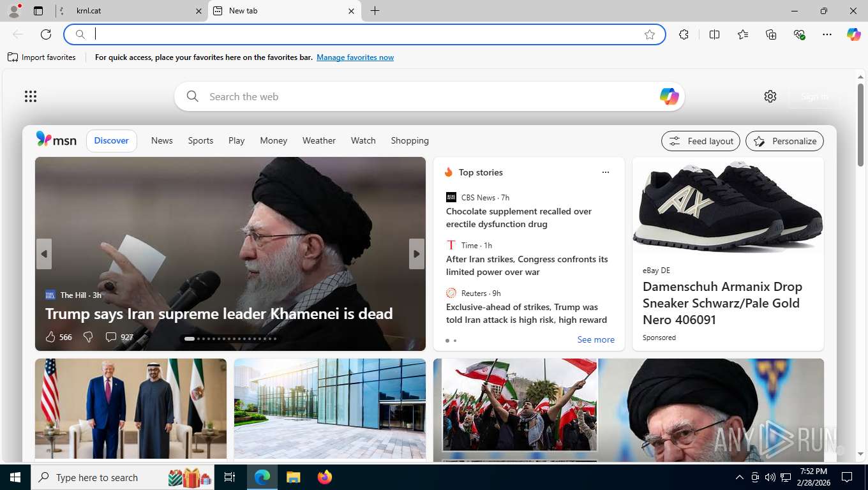Open the clock and date flyout
This screenshot has height=490, width=868.
(x=813, y=477)
